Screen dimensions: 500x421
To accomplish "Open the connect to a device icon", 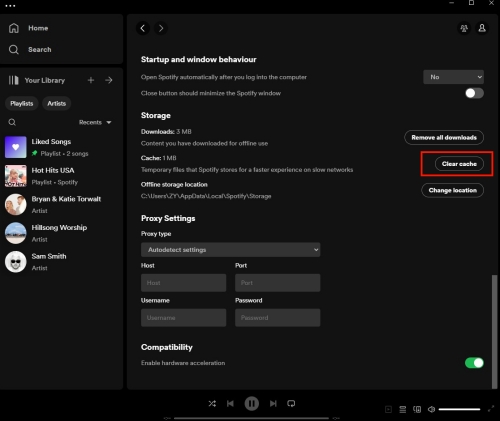I will (x=417, y=409).
